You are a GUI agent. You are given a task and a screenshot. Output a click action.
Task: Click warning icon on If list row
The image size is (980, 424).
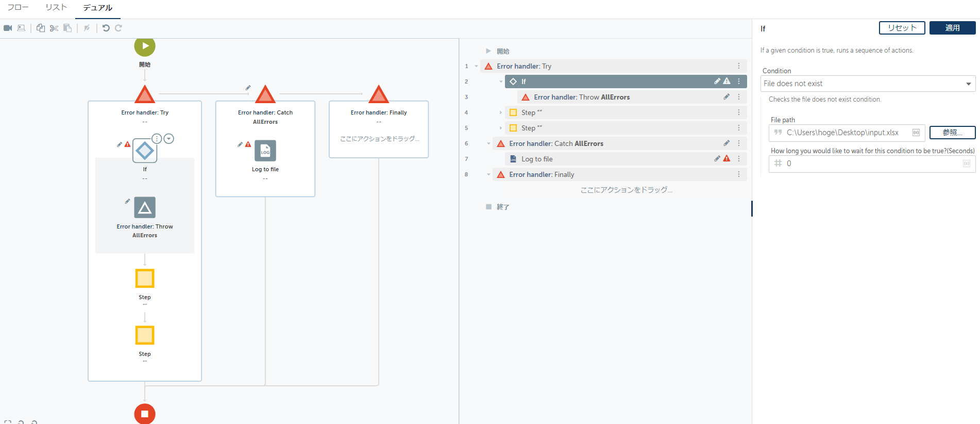point(726,81)
